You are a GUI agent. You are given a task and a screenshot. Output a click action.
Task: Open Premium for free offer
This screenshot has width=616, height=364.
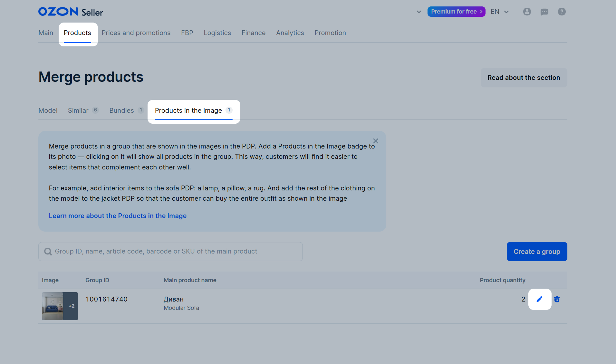coord(456,12)
